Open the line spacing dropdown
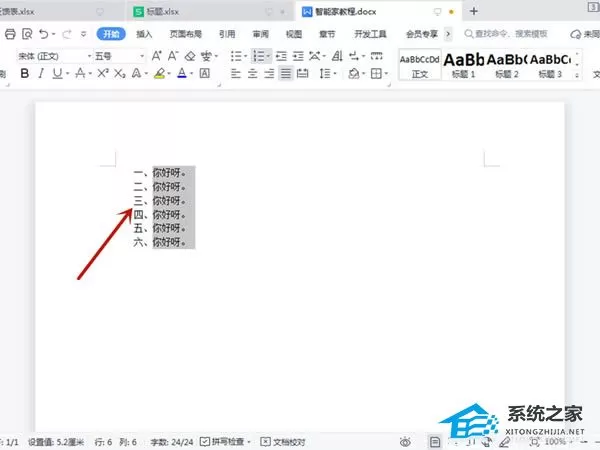The height and width of the screenshot is (450, 600). [328, 73]
